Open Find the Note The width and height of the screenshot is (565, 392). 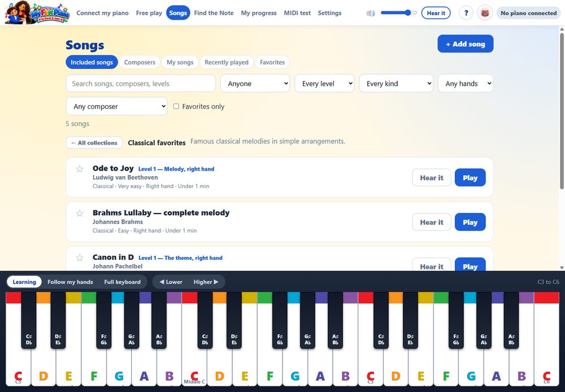(x=214, y=13)
